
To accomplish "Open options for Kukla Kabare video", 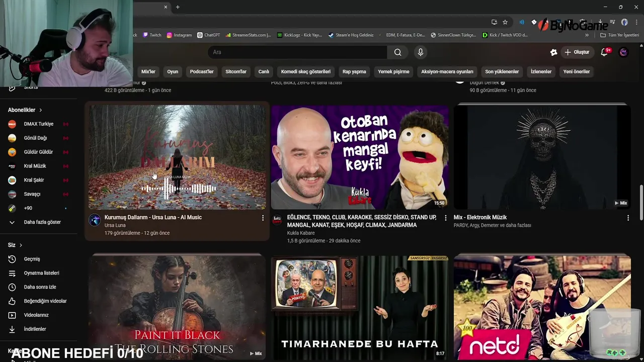I will [445, 218].
